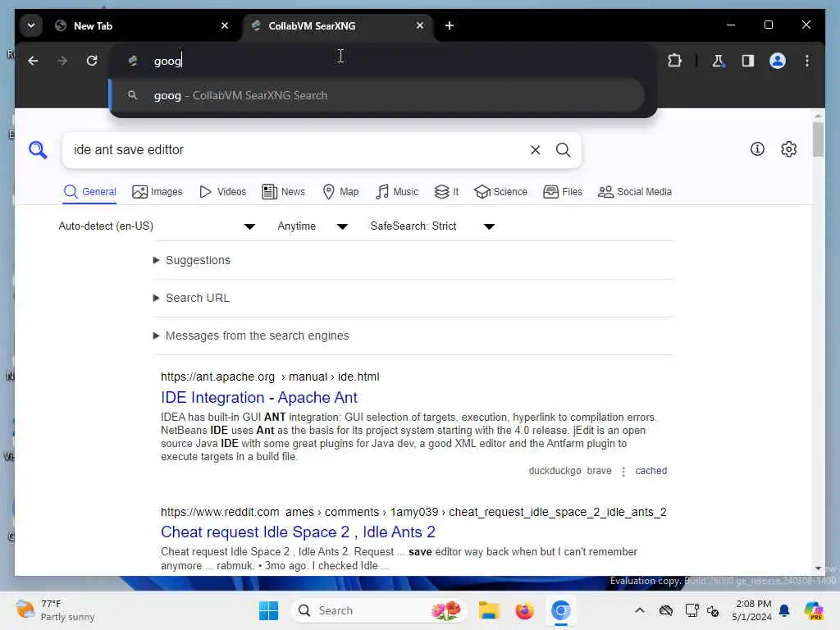Switch to the News category

[x=283, y=192]
